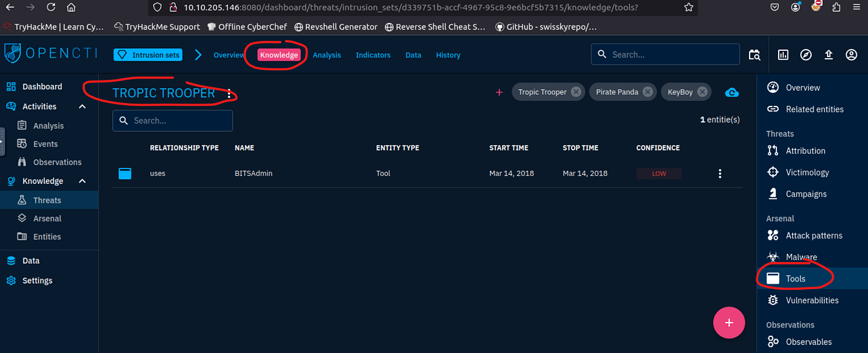Switch to the top Analysis tab
This screenshot has width=868, height=353.
[x=327, y=55]
